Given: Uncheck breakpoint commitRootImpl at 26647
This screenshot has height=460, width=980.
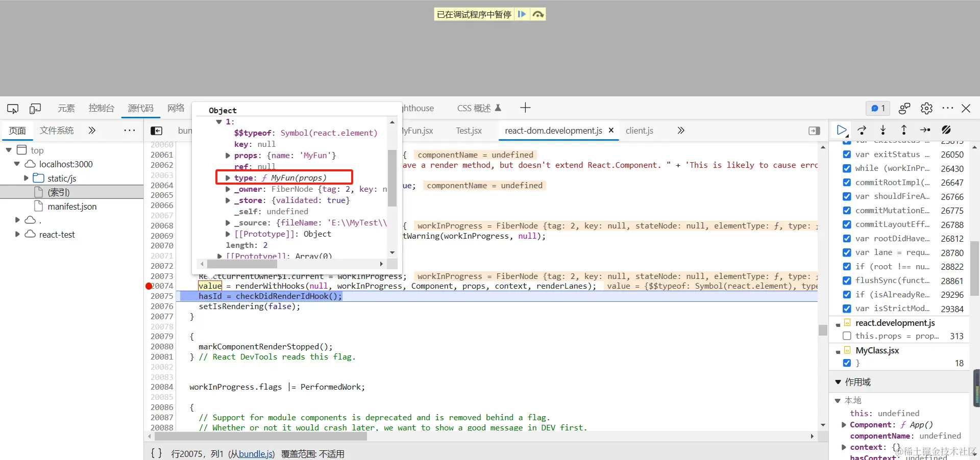Looking at the screenshot, I should [x=847, y=182].
